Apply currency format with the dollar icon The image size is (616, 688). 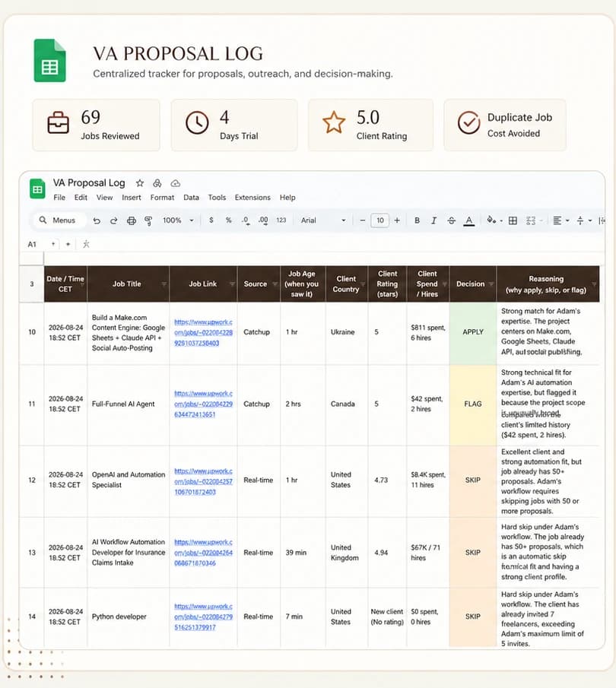[x=211, y=220]
